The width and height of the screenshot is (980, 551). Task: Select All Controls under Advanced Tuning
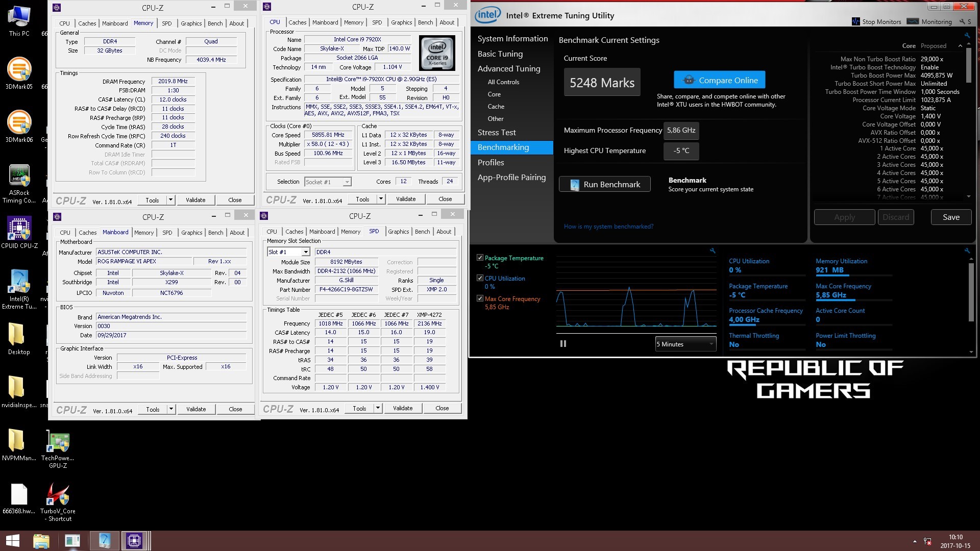pyautogui.click(x=503, y=82)
